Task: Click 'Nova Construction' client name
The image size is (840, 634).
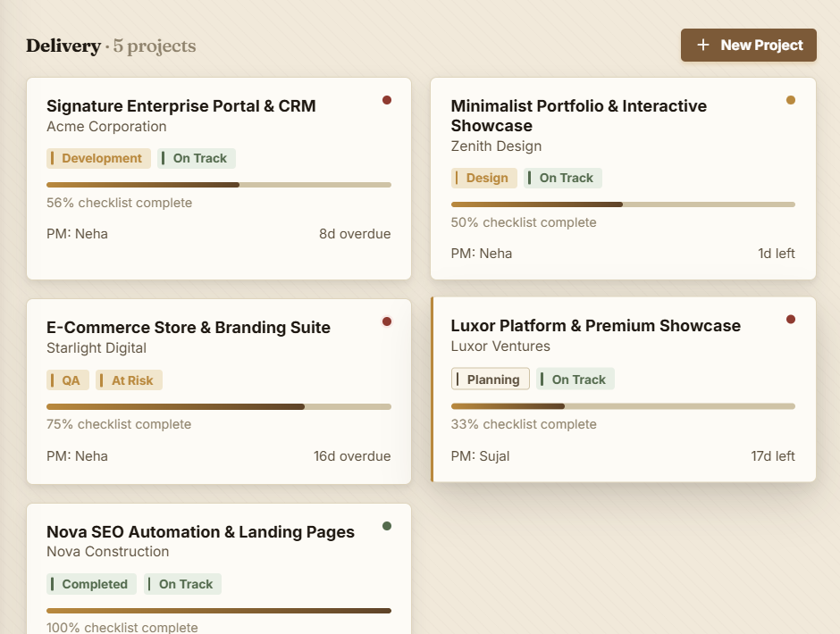Action: pos(107,552)
